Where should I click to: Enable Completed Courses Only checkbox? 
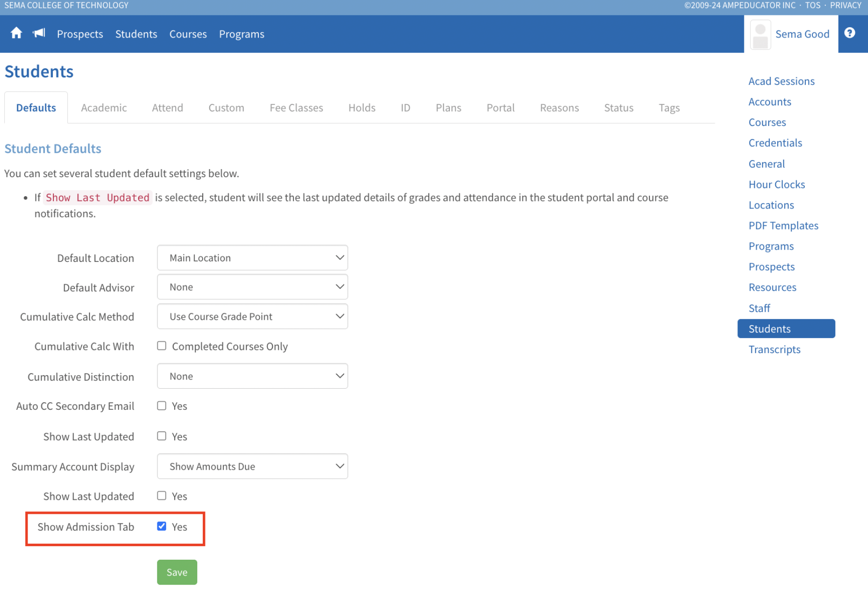tap(162, 346)
